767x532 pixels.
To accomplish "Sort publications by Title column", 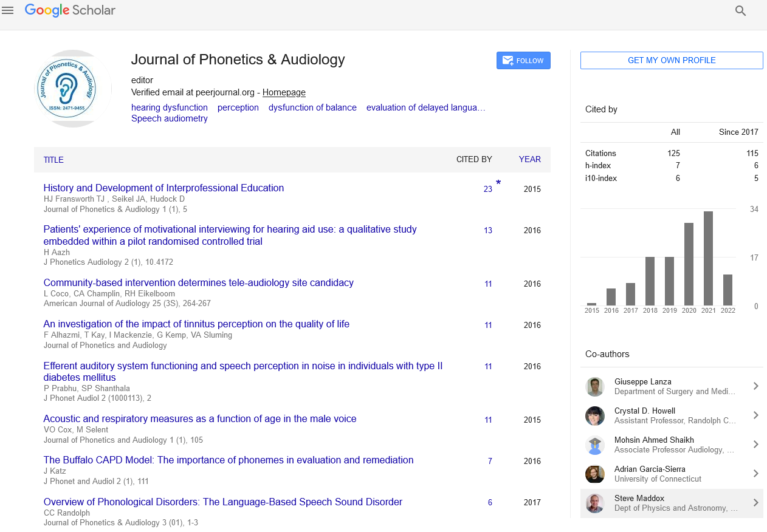I will 53,160.
